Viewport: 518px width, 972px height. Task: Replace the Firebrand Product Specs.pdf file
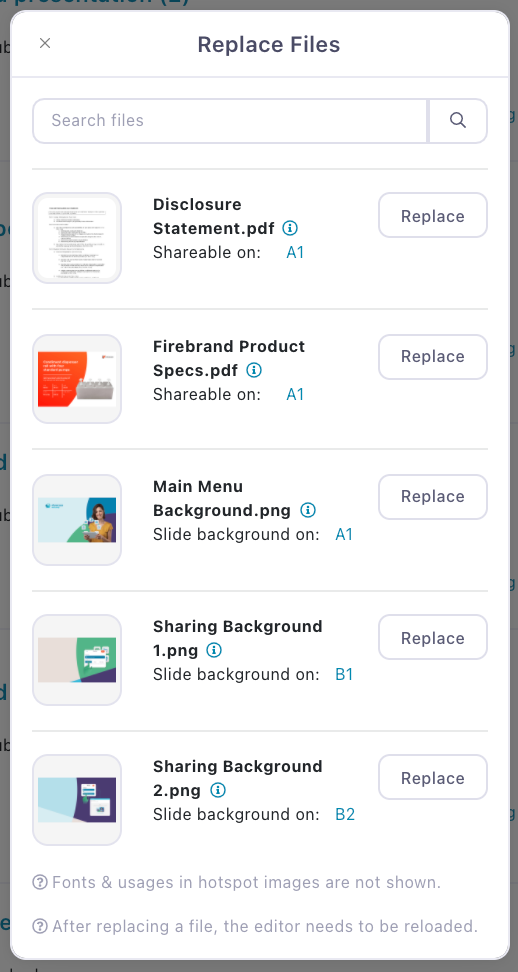(x=432, y=356)
